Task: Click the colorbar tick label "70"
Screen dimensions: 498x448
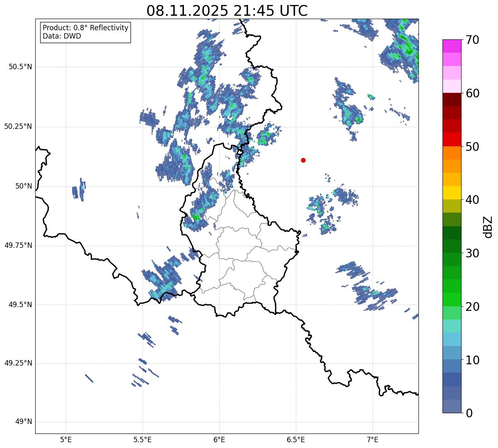Action: click(472, 40)
